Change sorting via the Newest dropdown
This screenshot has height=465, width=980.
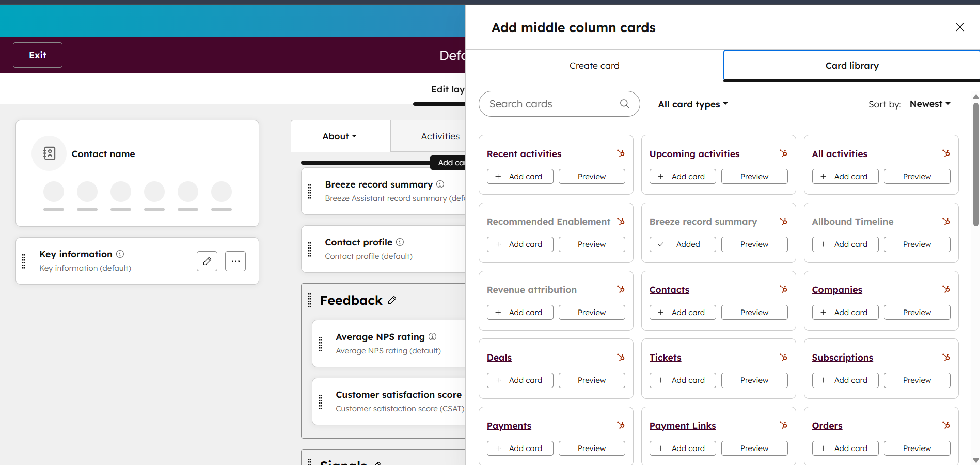coord(930,104)
